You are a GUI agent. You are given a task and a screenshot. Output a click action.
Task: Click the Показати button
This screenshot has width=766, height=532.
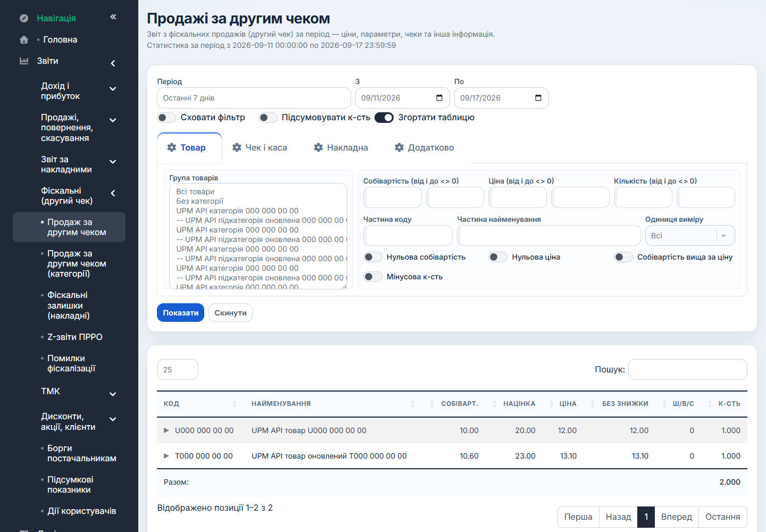[x=181, y=313]
